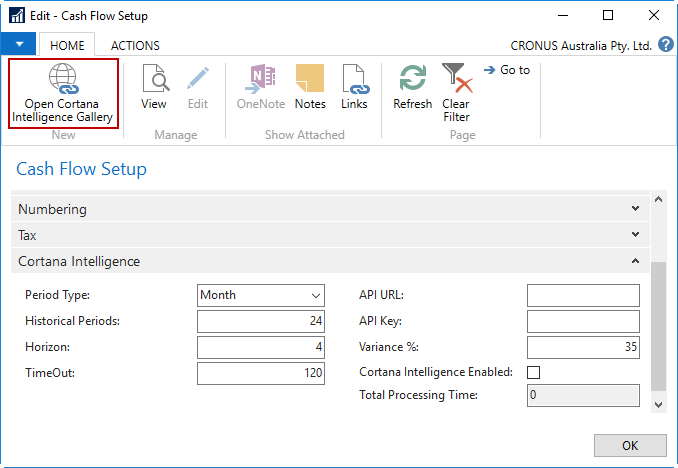Open the Period Type dropdown
The height and width of the screenshot is (468, 678).
[261, 295]
